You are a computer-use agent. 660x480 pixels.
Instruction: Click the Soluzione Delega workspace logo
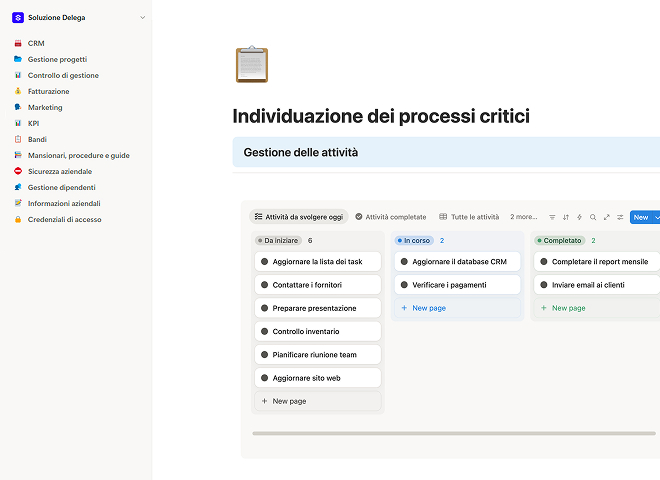(18, 18)
